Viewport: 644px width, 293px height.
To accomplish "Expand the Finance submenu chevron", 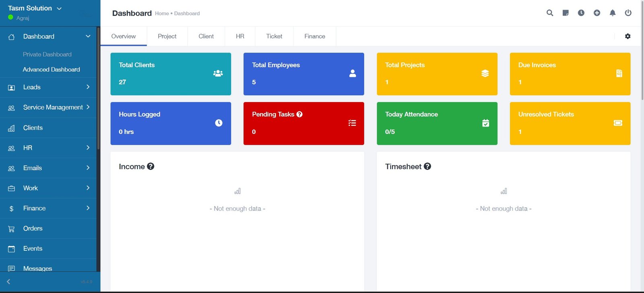I will (x=88, y=208).
